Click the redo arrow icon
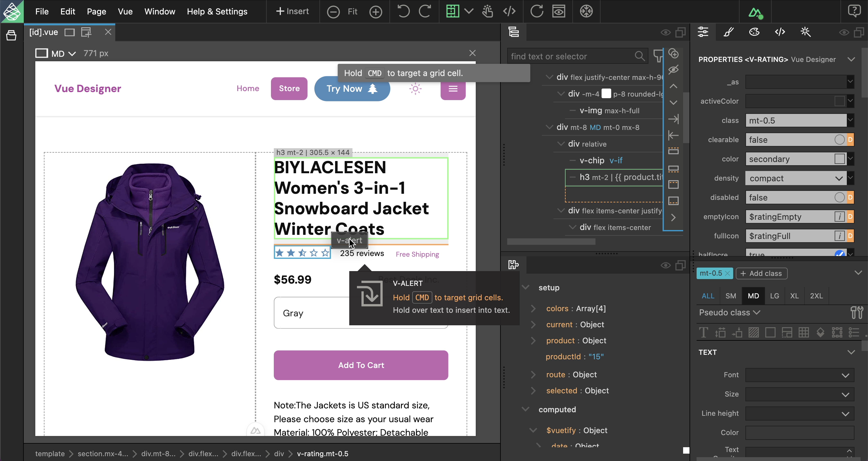 point(425,12)
